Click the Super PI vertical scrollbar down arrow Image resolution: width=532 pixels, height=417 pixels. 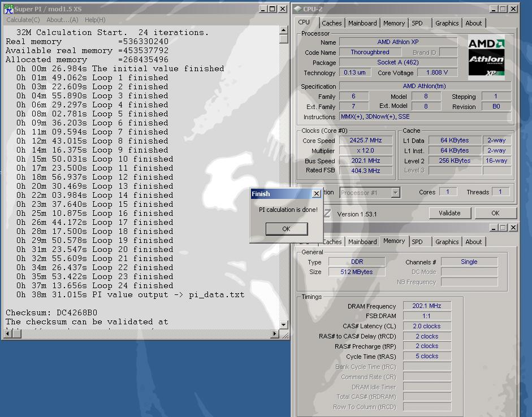(x=284, y=325)
